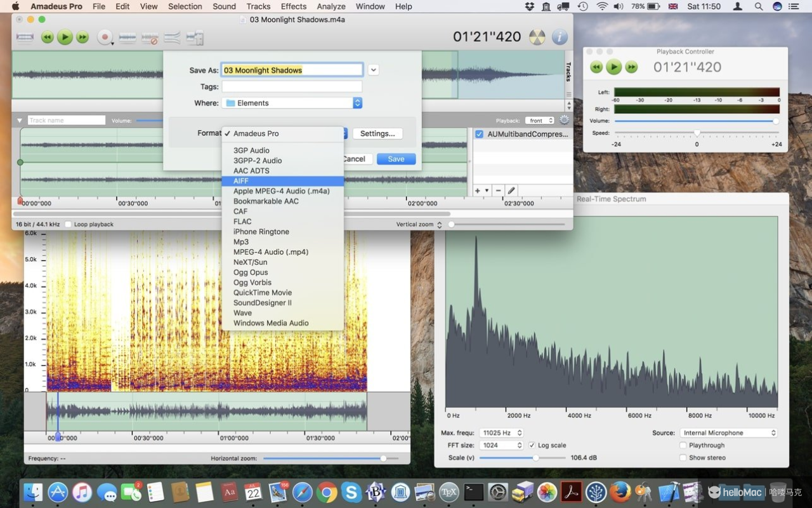Open the Source Internal Microphone dropdown
Screen dimensions: 812x508
point(729,433)
